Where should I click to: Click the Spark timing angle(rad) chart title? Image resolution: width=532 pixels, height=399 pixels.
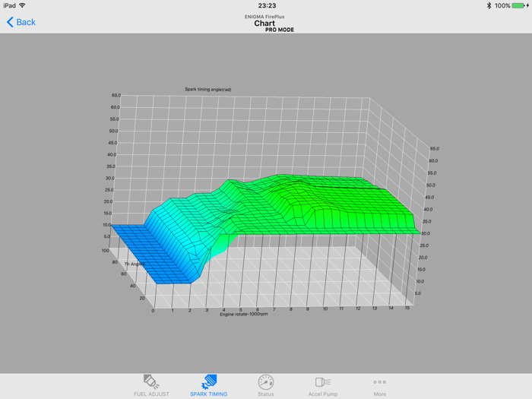(x=207, y=89)
